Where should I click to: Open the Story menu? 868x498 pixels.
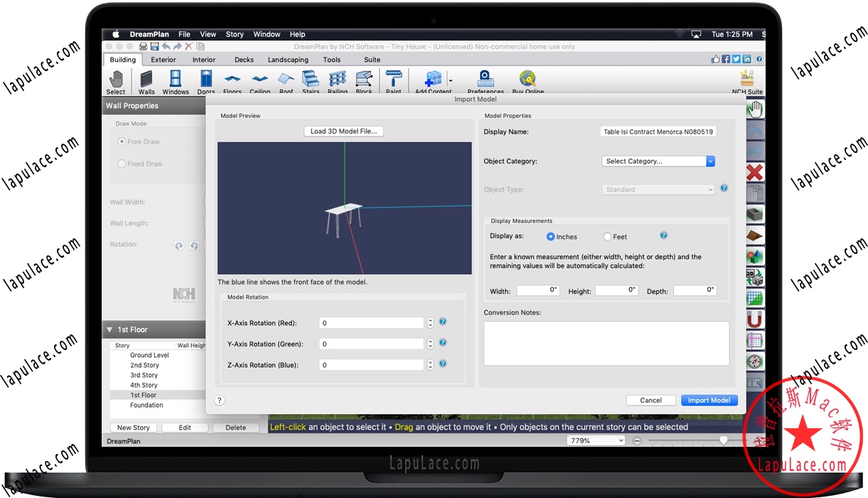[x=235, y=34]
